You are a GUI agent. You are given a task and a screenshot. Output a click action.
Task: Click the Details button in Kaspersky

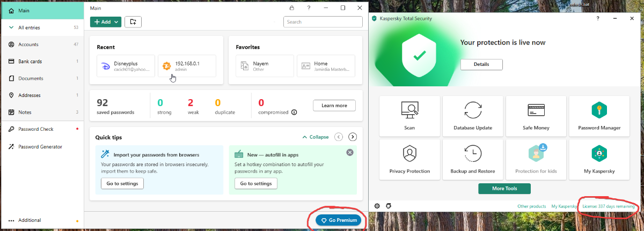coord(481,64)
